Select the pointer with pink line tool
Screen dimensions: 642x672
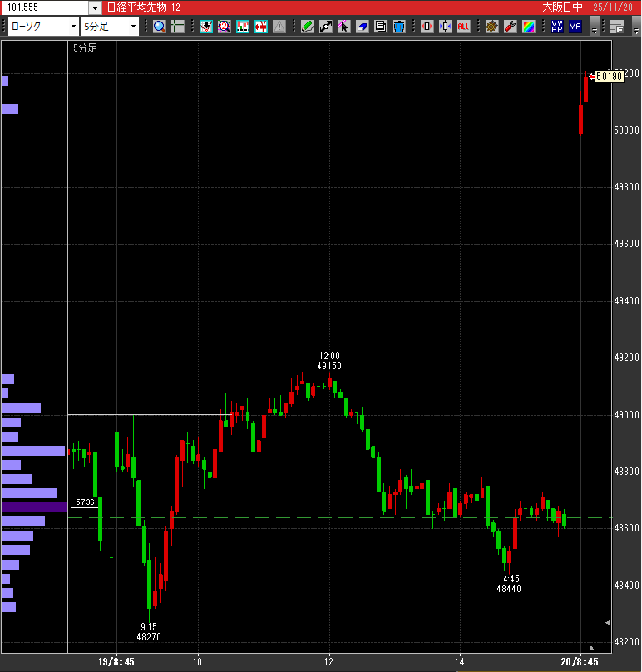click(x=343, y=27)
